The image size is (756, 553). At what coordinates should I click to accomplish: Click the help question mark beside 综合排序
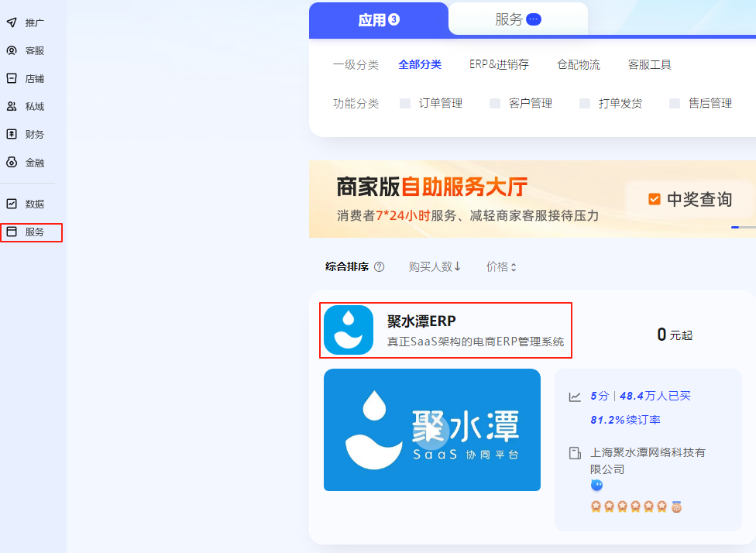point(380,266)
